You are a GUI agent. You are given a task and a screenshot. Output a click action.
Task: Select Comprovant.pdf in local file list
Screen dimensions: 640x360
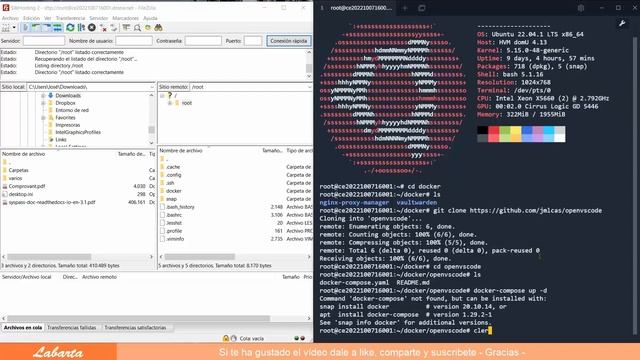coord(27,186)
